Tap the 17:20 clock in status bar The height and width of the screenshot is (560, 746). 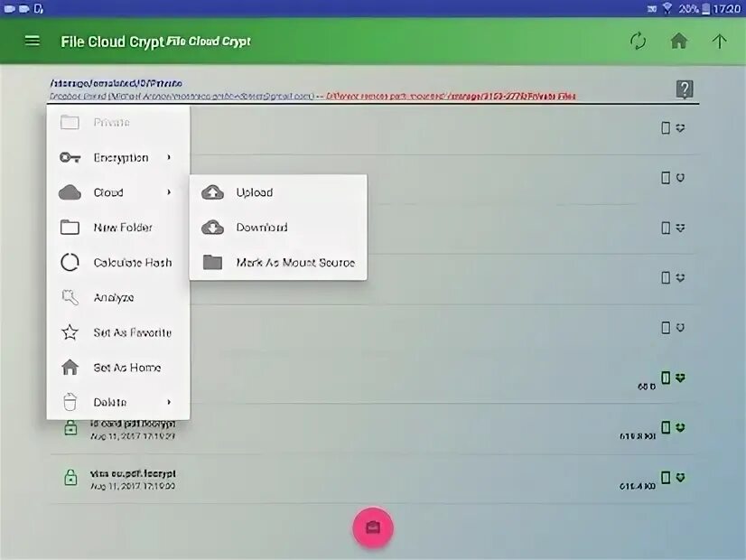point(726,8)
